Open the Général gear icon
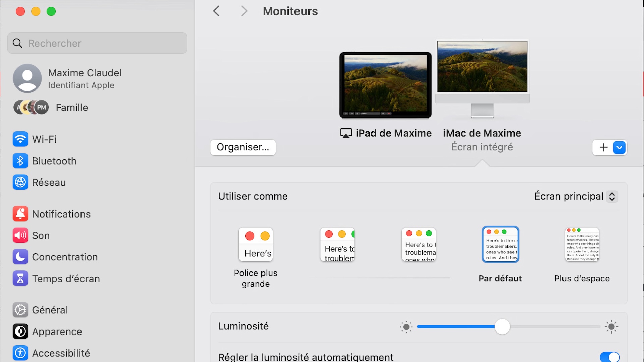644x362 pixels. click(x=20, y=310)
